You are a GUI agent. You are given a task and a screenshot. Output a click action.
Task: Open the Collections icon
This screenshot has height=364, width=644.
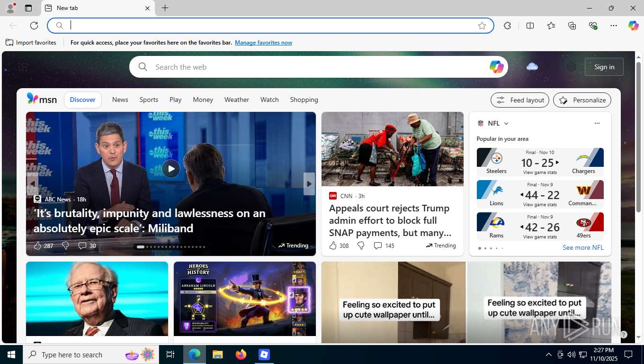tap(572, 26)
